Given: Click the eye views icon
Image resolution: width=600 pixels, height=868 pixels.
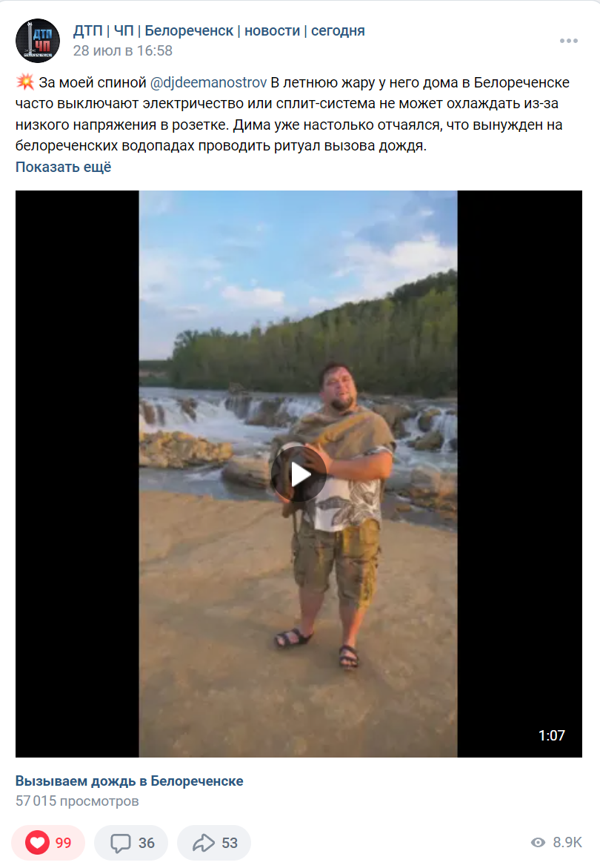Looking at the screenshot, I should click(538, 843).
